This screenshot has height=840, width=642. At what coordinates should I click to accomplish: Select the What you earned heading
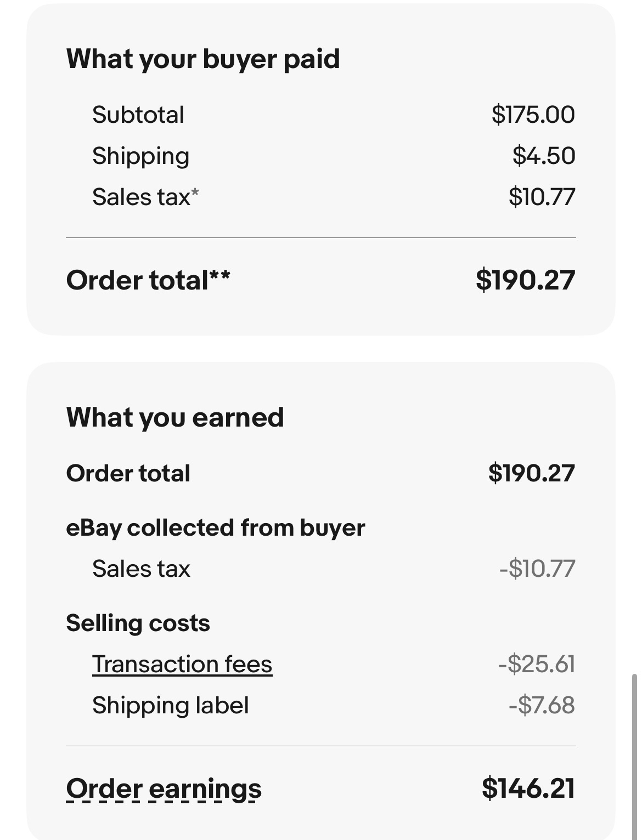pyautogui.click(x=175, y=417)
